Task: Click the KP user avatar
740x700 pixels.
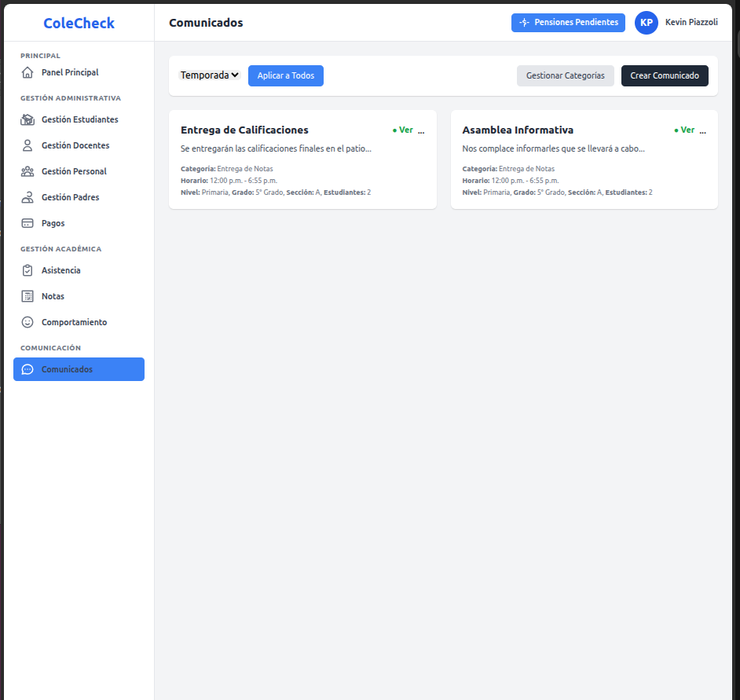Action: 646,23
